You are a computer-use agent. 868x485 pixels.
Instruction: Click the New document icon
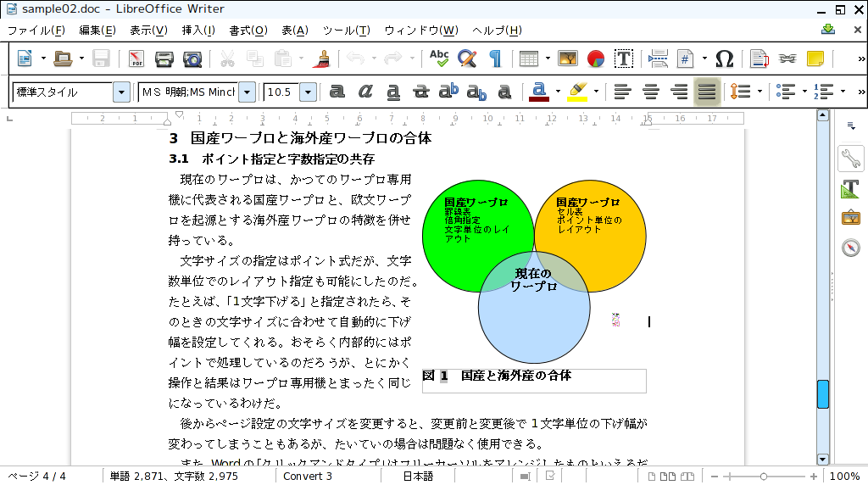click(x=25, y=59)
